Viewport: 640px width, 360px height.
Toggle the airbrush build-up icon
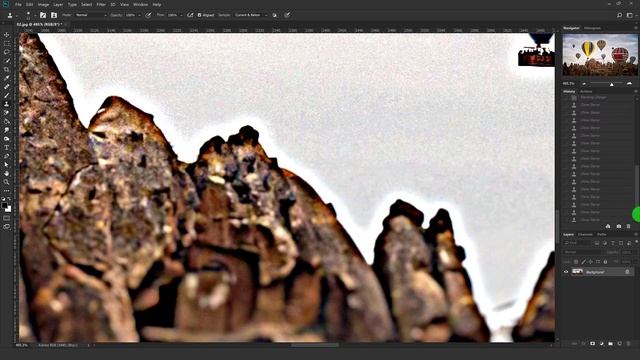[190, 15]
